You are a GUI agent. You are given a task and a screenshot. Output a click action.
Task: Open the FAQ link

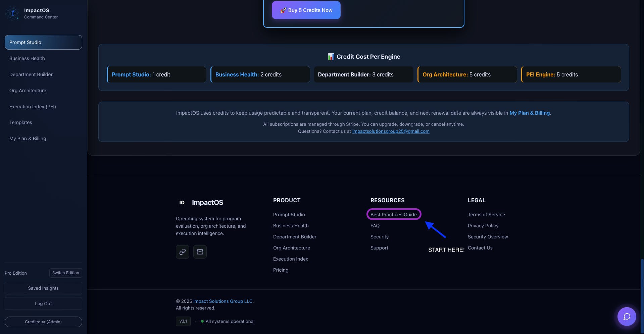[x=375, y=226]
